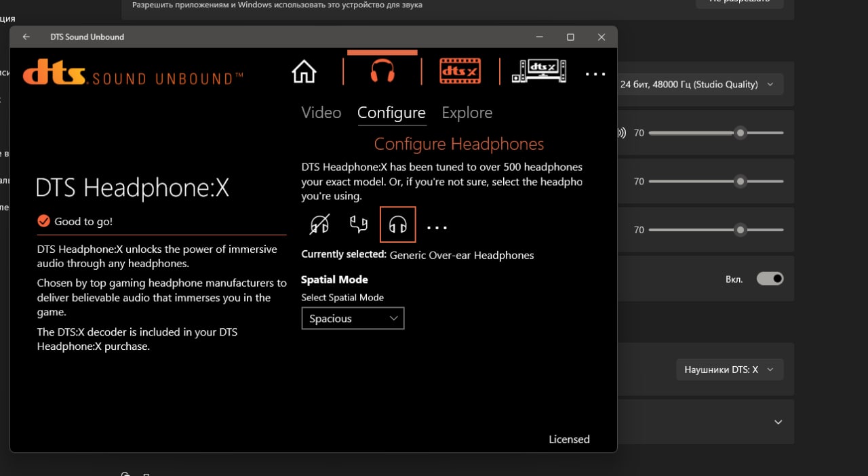Click the Generic Over-ear Headphones text
The width and height of the screenshot is (868, 476).
pyautogui.click(x=462, y=256)
